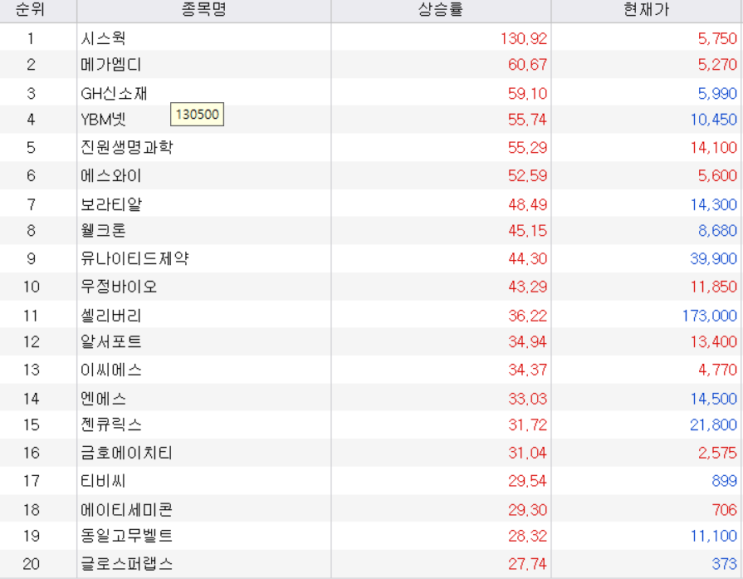Select the stock name 보라티알
This screenshot has width=743, height=579.
(x=111, y=204)
